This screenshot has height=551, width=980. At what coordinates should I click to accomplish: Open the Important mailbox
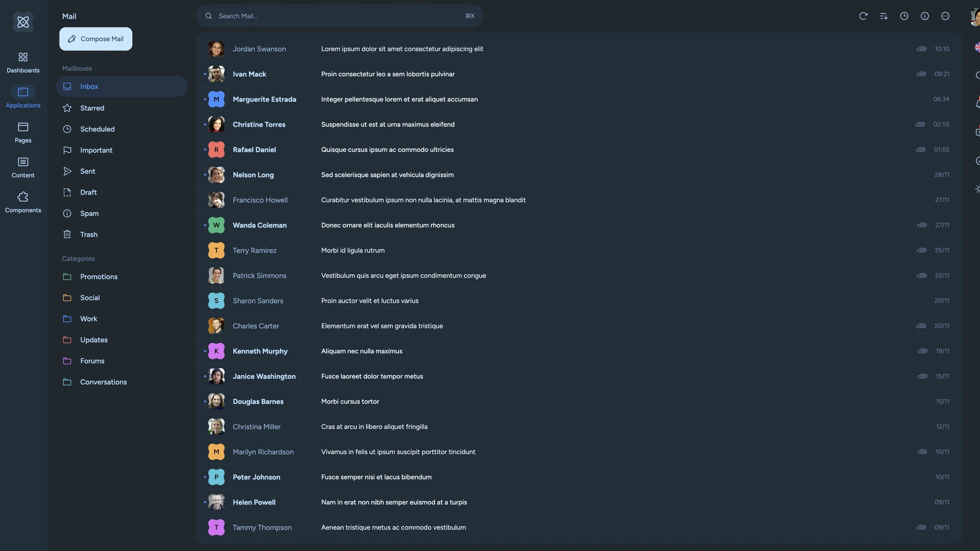(121, 151)
